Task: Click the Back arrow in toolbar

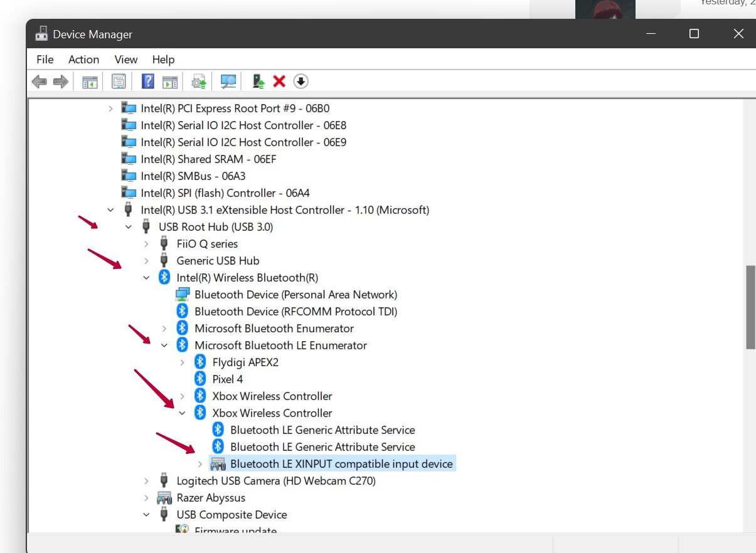Action: click(39, 82)
